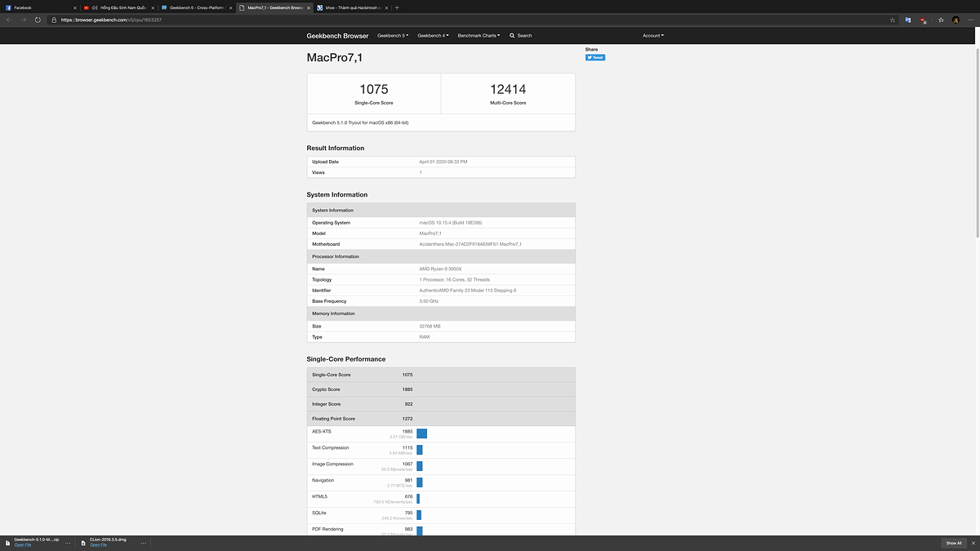Mute audio on the YouTube tab
Viewport: 980px width, 551px height.
(x=95, y=7)
